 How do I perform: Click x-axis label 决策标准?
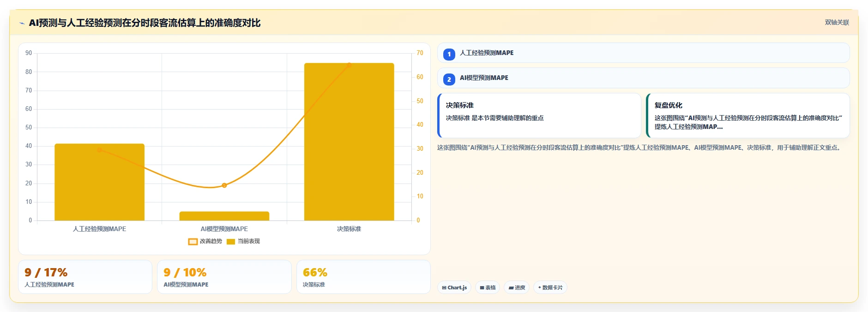pos(349,229)
